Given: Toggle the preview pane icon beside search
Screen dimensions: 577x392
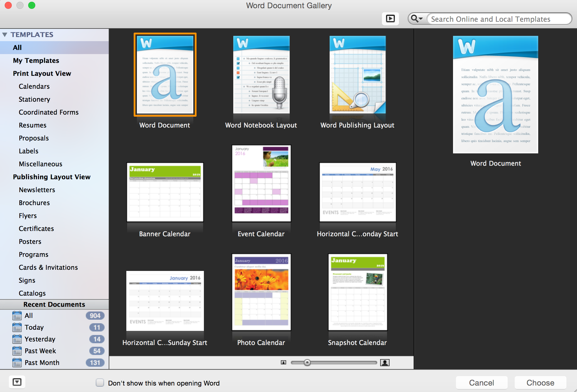Looking at the screenshot, I should pyautogui.click(x=390, y=19).
